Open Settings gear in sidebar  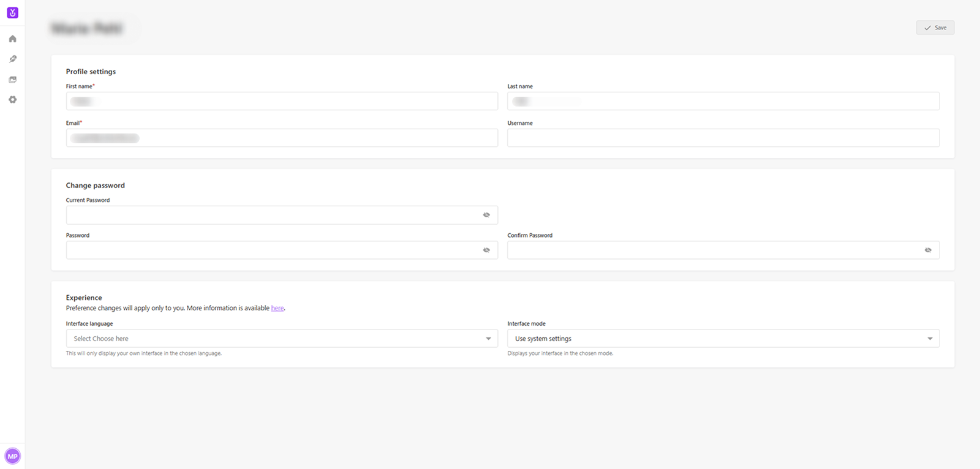(x=12, y=99)
